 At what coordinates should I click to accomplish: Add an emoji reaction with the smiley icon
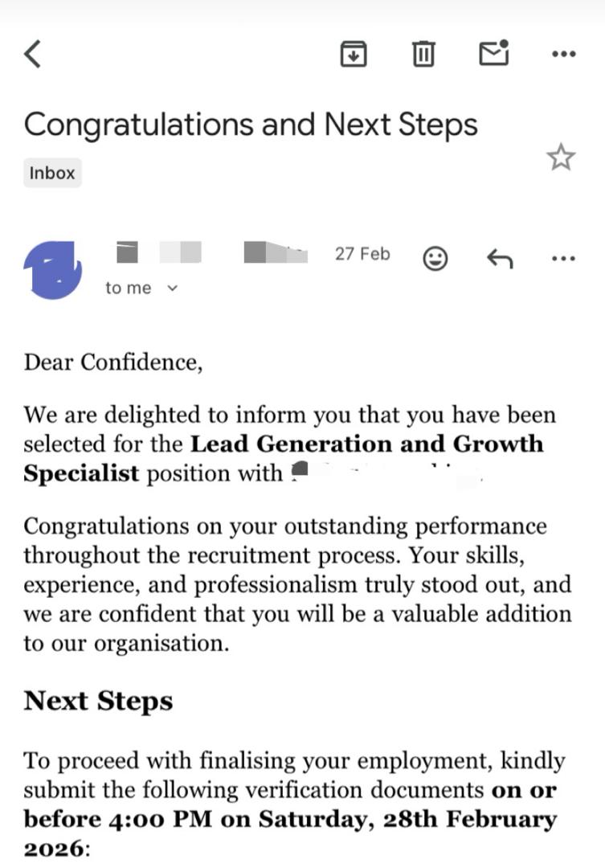coord(435,259)
